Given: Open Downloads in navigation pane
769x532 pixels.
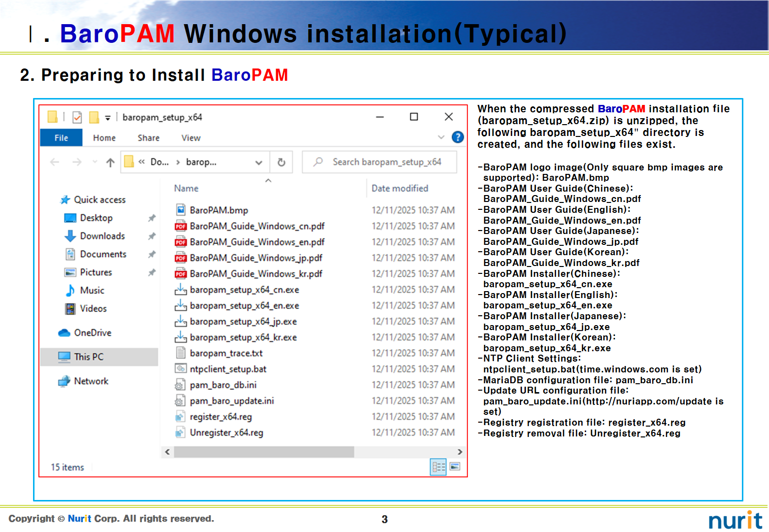Looking at the screenshot, I should [103, 236].
